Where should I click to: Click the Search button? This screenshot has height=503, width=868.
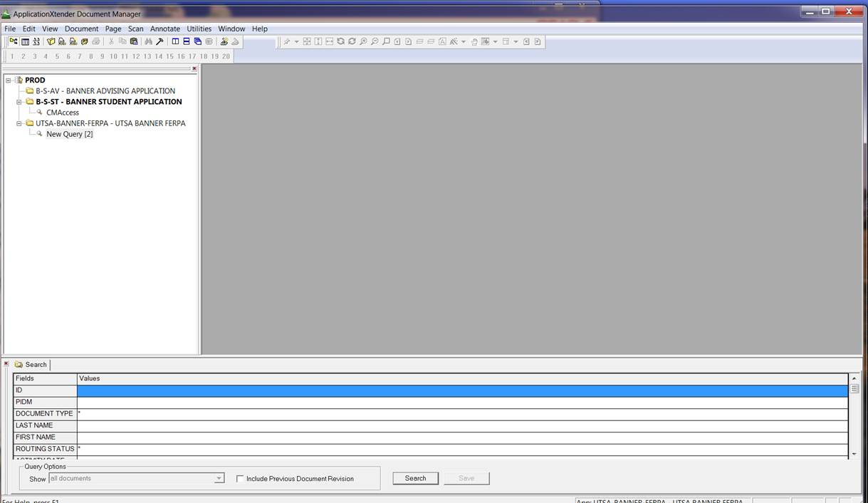(x=415, y=479)
